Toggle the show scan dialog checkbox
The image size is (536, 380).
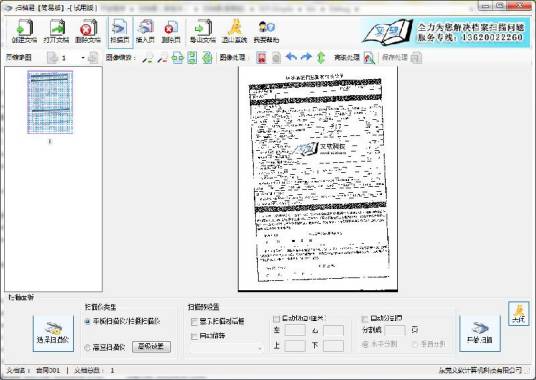[x=194, y=322]
